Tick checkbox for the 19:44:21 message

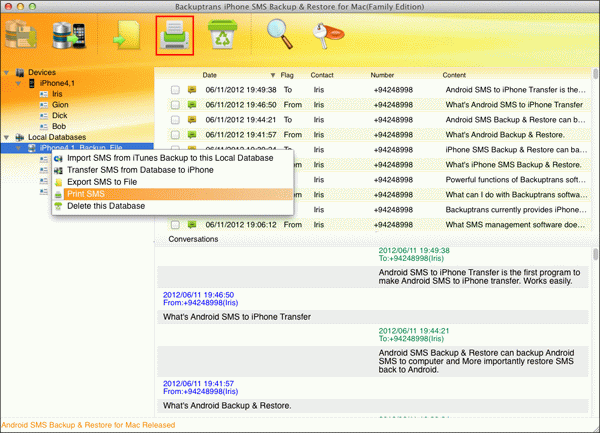pos(175,120)
